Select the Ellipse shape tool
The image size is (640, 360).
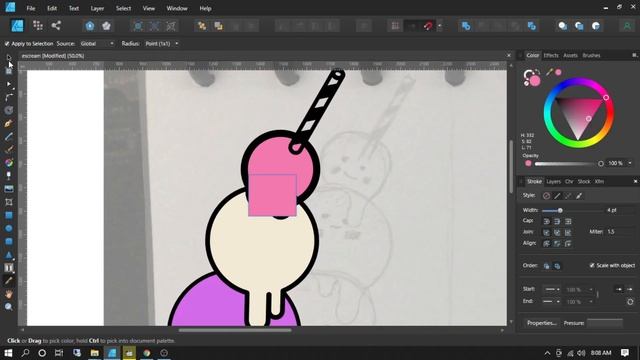9,228
